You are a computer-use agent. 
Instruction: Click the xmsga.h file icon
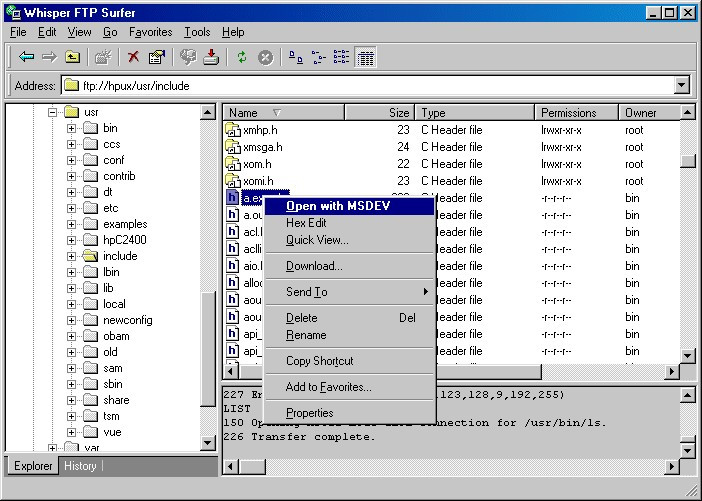click(232, 147)
